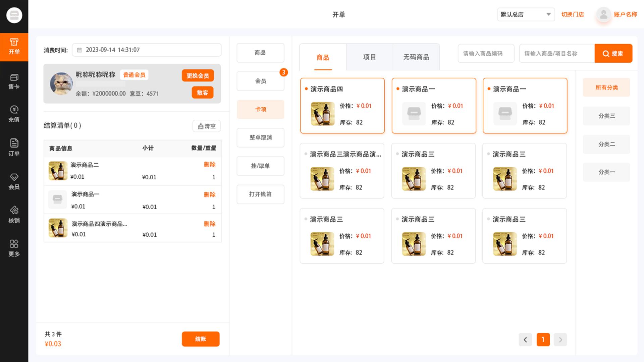Screen dimensions: 644x362
Task: Open the 更多 more grid icon
Action: tap(14, 248)
